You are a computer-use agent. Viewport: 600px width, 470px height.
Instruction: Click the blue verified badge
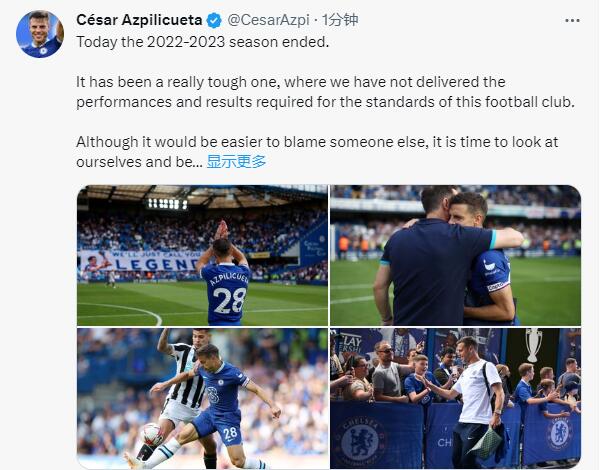(x=215, y=20)
